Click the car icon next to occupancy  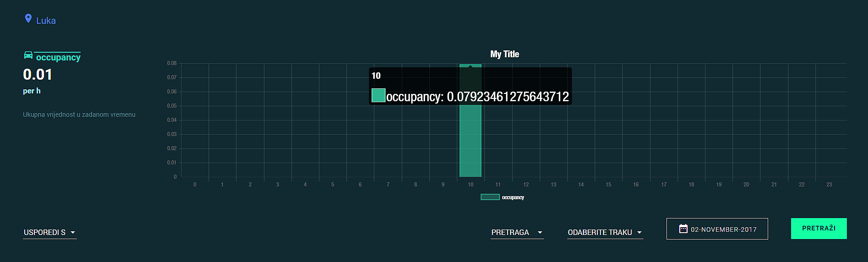(x=28, y=55)
